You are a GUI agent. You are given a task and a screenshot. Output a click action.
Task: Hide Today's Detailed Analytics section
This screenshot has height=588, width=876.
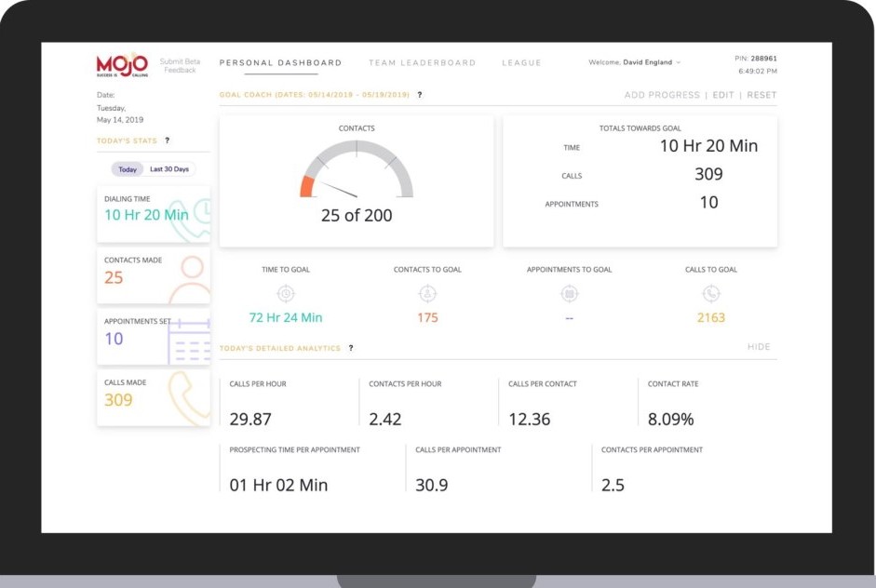759,347
